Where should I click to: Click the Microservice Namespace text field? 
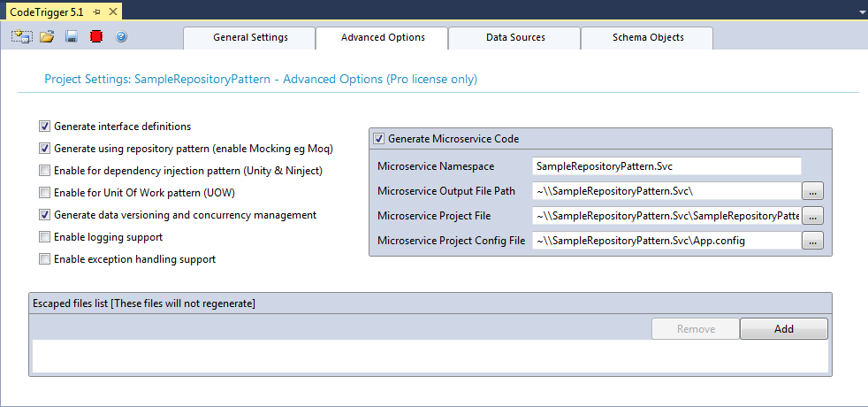[666, 166]
